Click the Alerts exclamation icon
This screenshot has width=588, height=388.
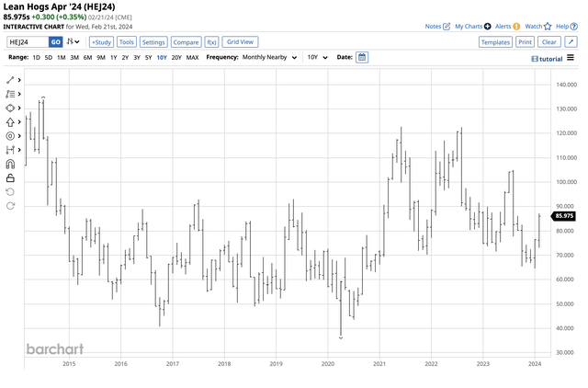pos(516,27)
